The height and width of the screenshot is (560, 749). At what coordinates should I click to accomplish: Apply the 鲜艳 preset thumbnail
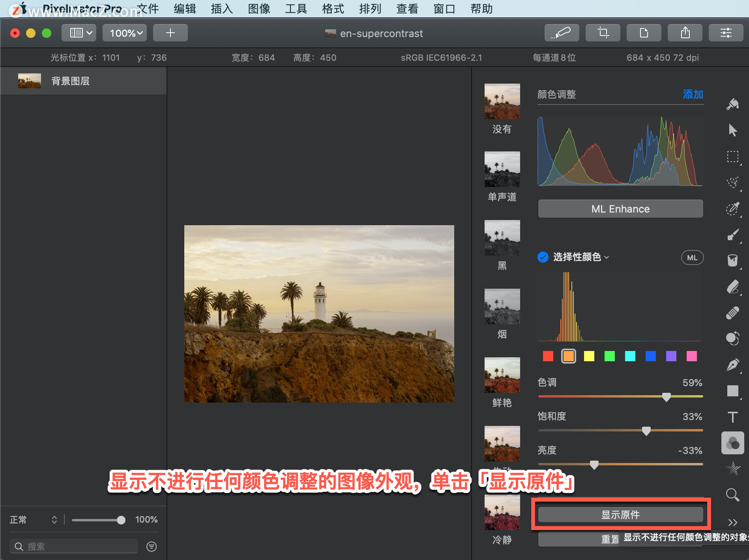502,375
